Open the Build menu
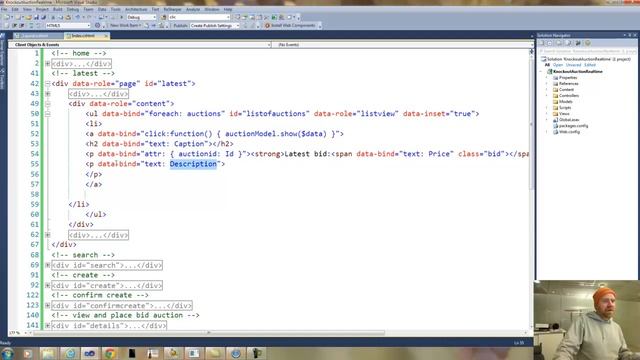Screen dimensions: 640x360 (x=58, y=9)
